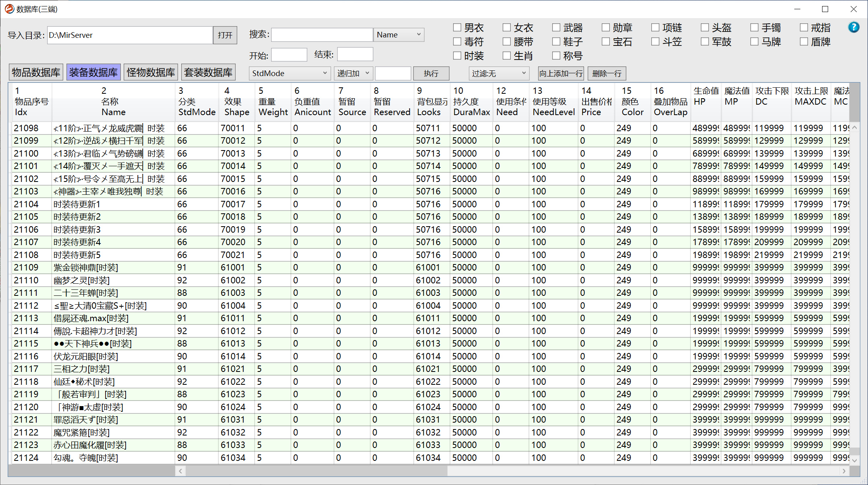Click the 向上添加一行 button
This screenshot has width=868, height=485.
click(561, 73)
